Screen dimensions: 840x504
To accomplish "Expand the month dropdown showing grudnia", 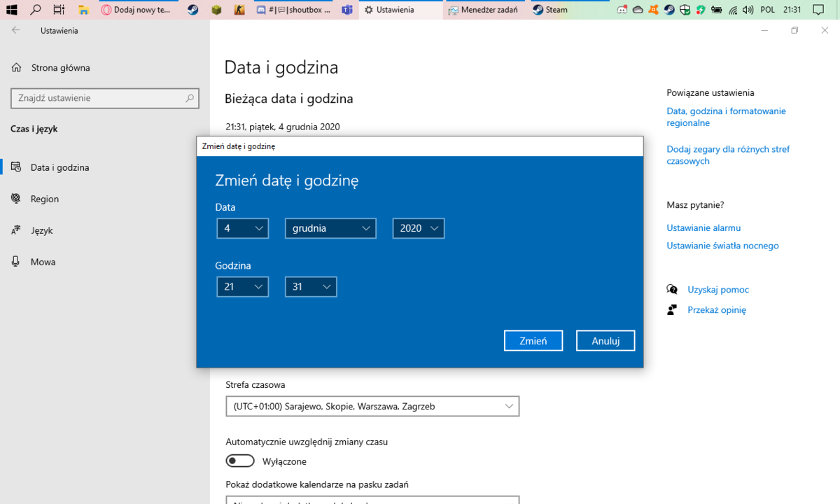I will [330, 228].
